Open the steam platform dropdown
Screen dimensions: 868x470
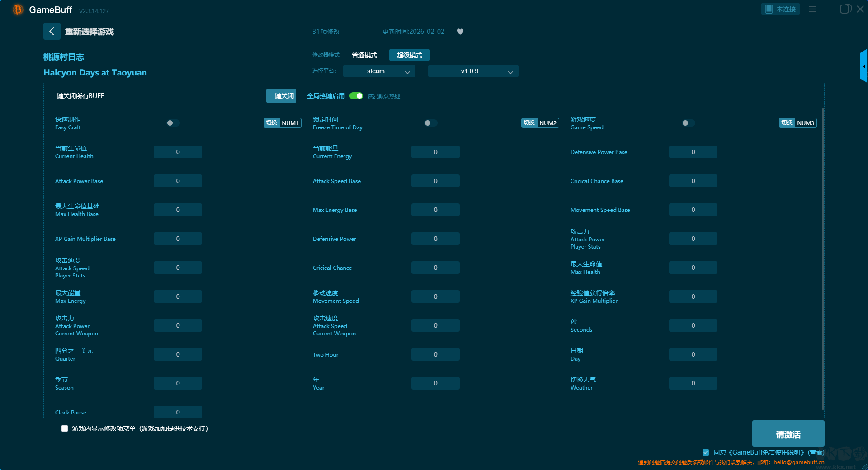(379, 71)
